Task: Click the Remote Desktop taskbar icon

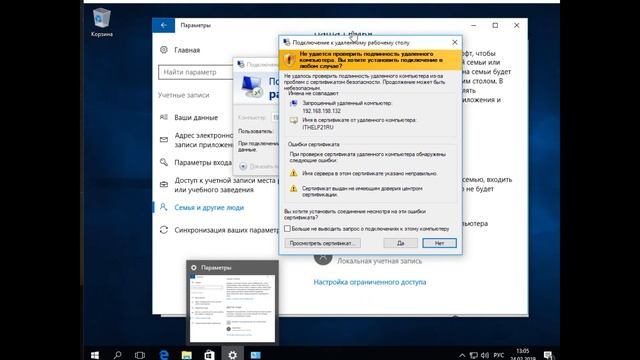Action: pyautogui.click(x=256, y=355)
